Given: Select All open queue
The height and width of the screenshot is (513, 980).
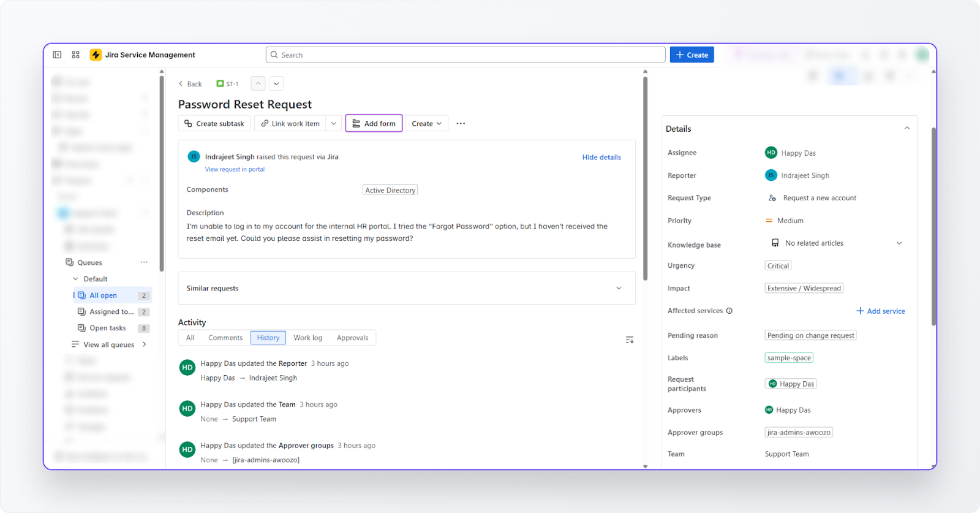Looking at the screenshot, I should (x=113, y=295).
